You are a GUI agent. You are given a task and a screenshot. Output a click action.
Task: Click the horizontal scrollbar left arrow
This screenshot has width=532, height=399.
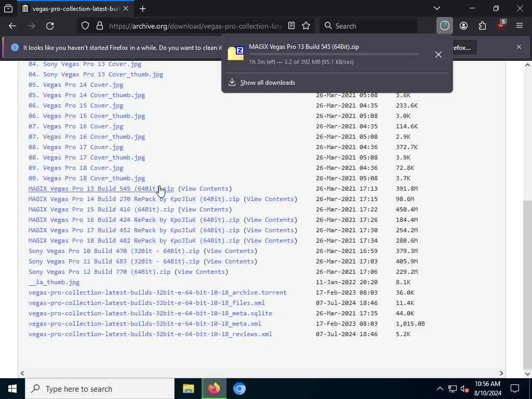tap(22, 373)
